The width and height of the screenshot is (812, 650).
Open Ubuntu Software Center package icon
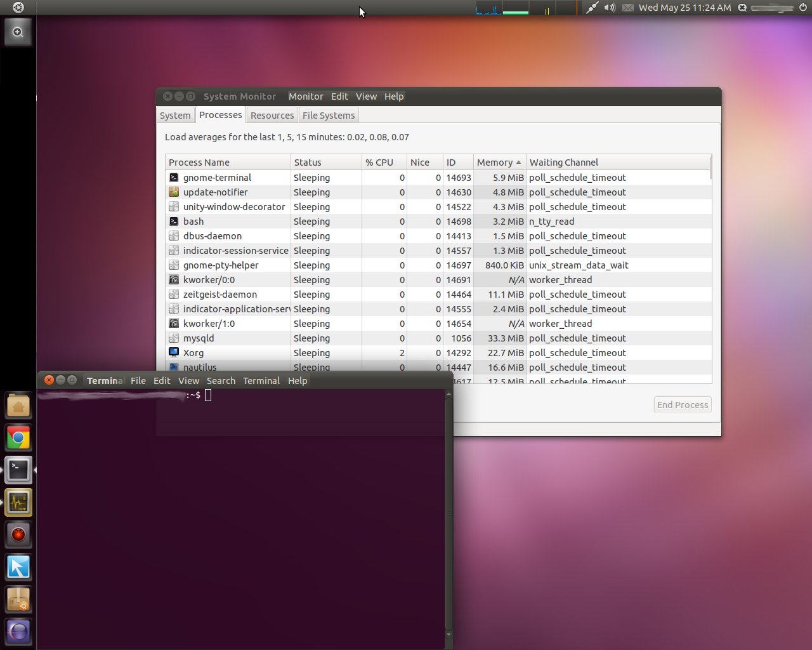[x=18, y=600]
